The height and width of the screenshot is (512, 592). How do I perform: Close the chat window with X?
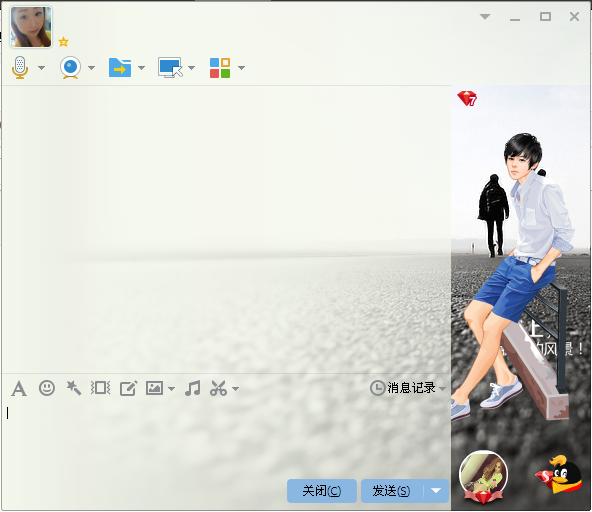[x=574, y=17]
